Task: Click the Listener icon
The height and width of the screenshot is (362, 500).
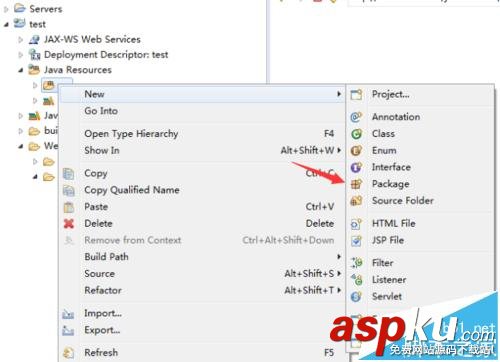Action: coord(356,280)
